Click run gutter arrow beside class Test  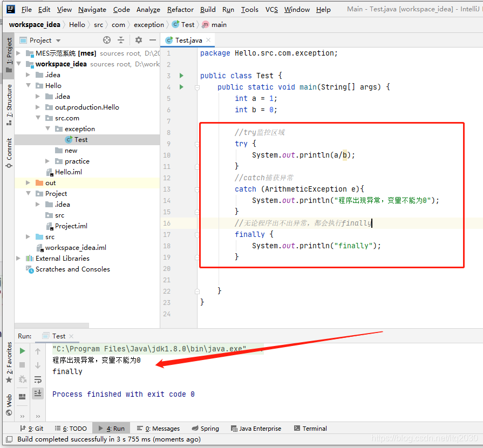coord(181,76)
